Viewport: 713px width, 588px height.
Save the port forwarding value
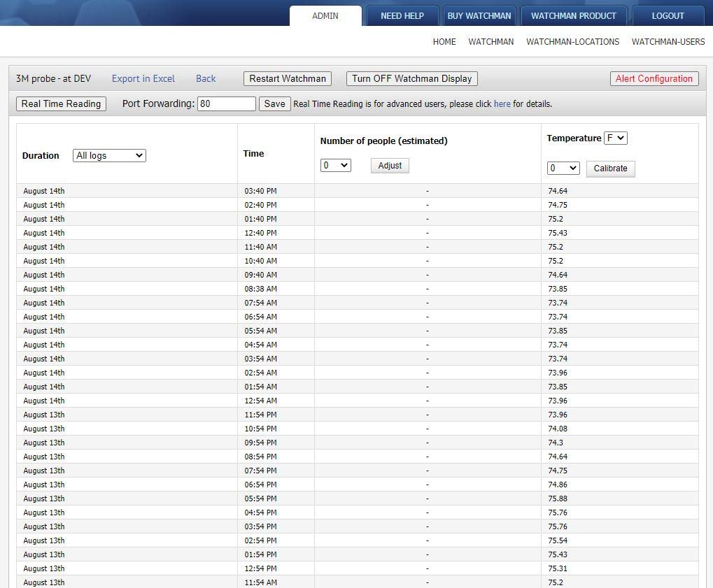pos(274,104)
